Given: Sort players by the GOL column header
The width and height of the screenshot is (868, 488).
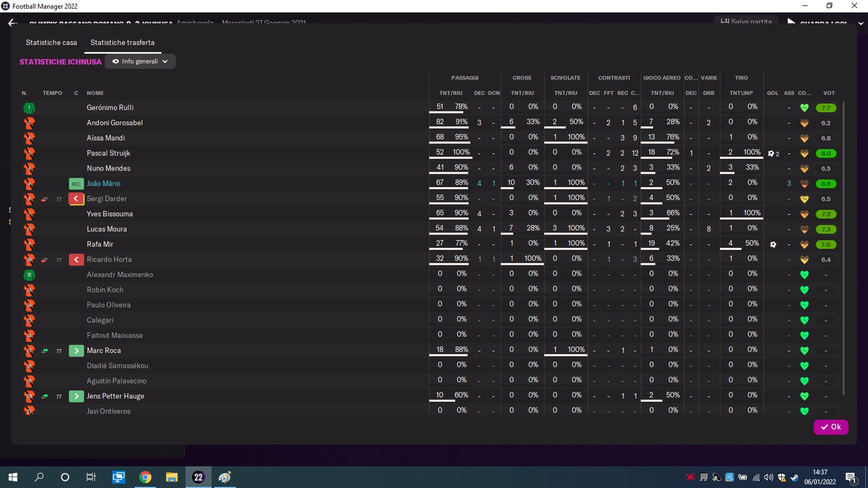Looking at the screenshot, I should click(772, 93).
